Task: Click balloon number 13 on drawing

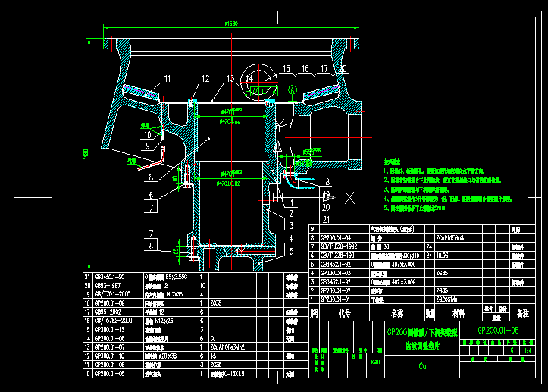Action: 230,79
